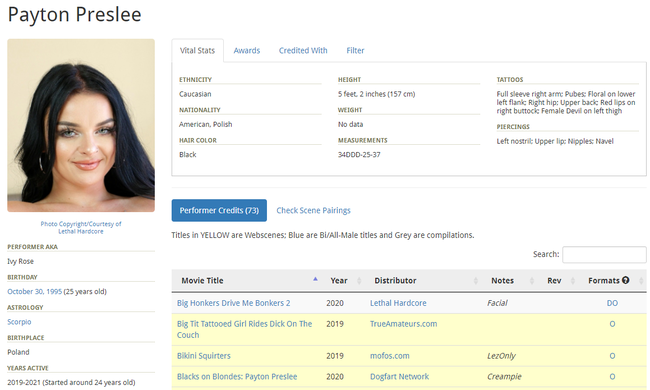
Task: Click the Formats help question mark icon
Action: (x=626, y=280)
